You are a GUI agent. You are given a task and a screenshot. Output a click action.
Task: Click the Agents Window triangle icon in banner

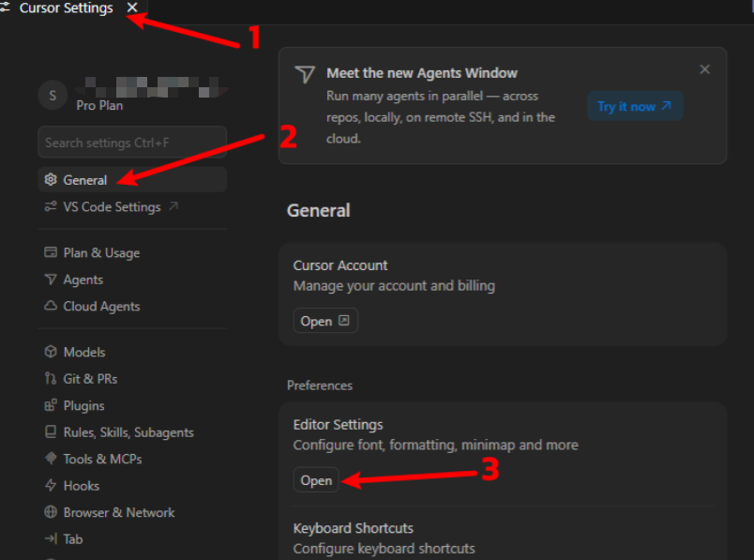tap(305, 74)
